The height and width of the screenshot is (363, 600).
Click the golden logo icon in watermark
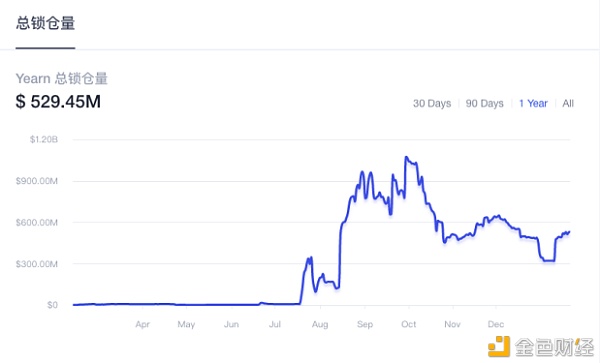[499, 346]
